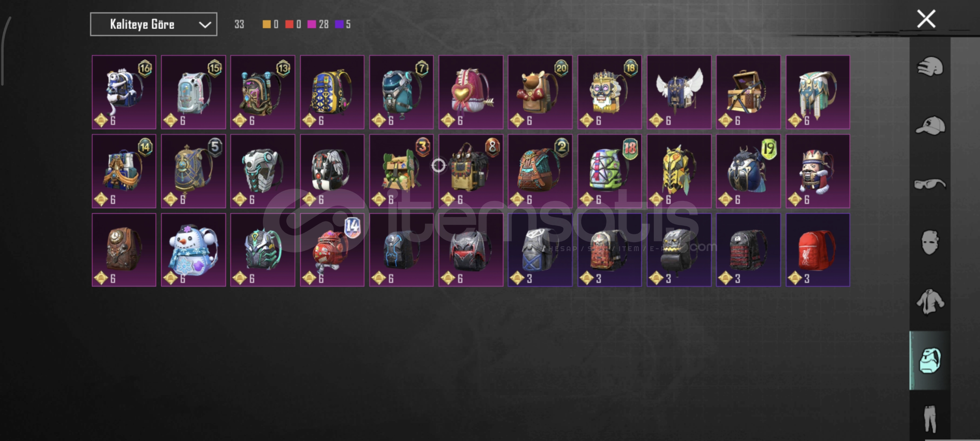Pick the nutcracker king backpack
This screenshot has height=441, width=980.
point(818,171)
